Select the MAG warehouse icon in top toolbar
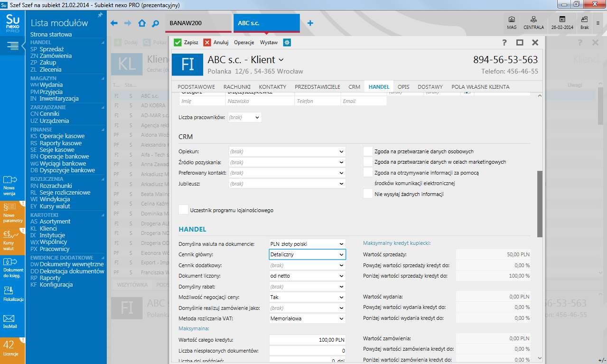This screenshot has height=364, width=607. click(511, 23)
